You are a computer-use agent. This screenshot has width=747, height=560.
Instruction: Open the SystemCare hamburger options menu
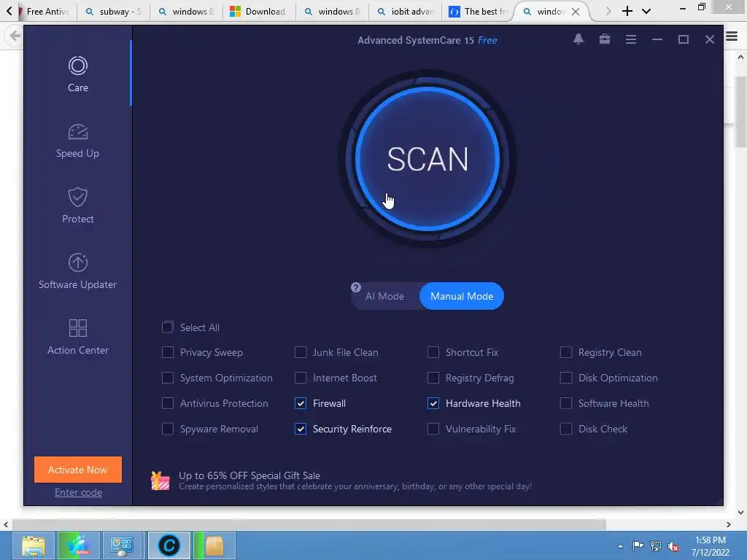[631, 39]
